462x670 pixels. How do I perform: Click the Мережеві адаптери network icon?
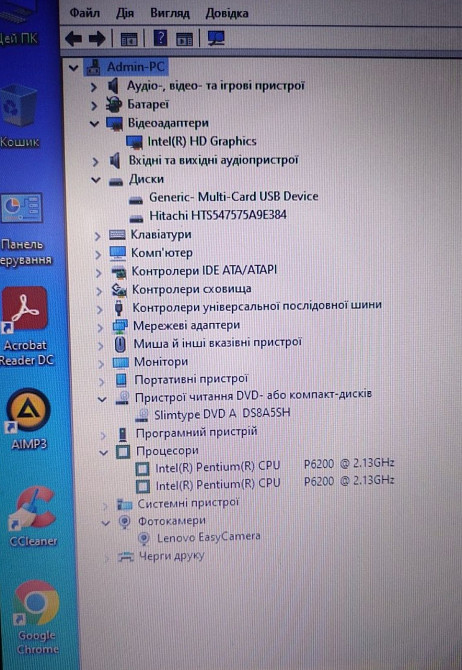120,326
